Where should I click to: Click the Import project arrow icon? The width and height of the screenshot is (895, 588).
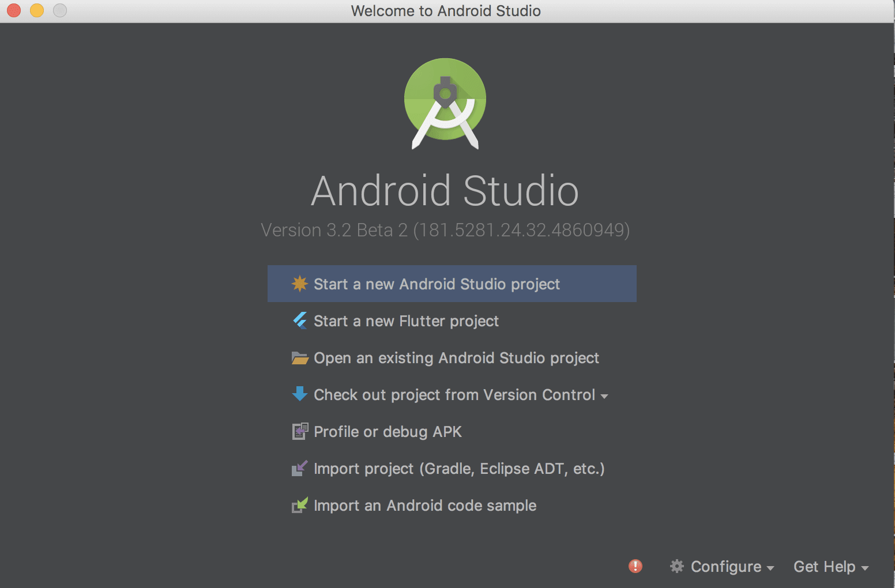pyautogui.click(x=300, y=468)
